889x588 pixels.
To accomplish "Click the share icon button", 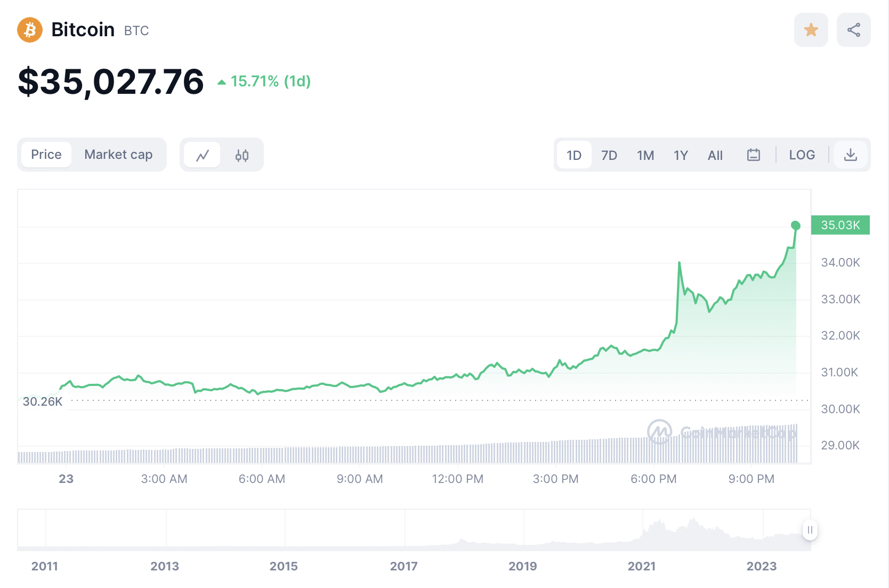I will tap(853, 30).
